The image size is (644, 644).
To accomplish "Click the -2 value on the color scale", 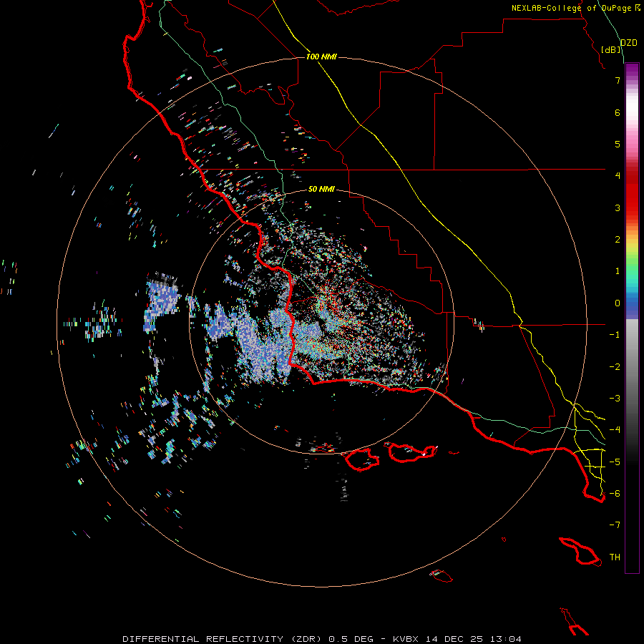I will [615, 367].
